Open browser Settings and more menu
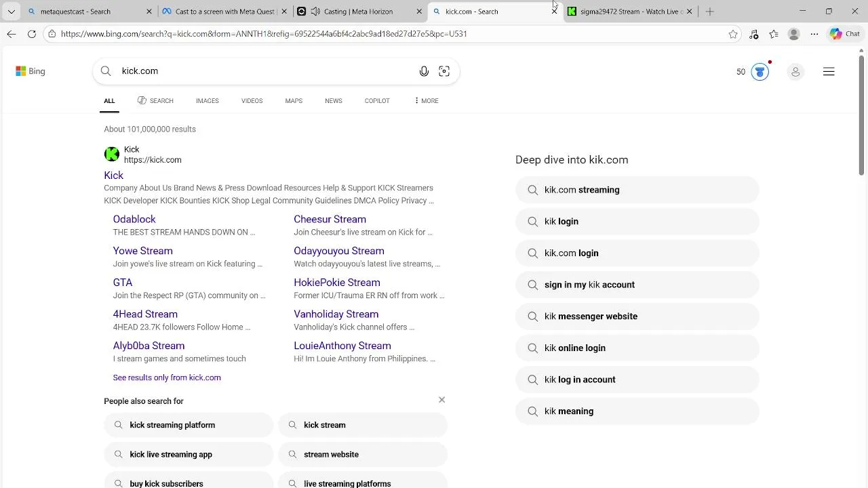This screenshot has height=488, width=868. pyautogui.click(x=814, y=34)
